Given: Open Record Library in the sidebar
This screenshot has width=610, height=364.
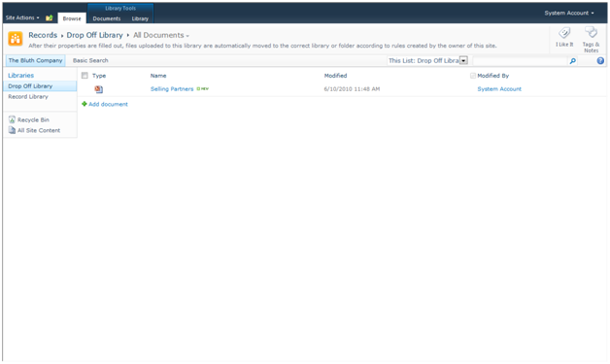Looking at the screenshot, I should pos(28,97).
